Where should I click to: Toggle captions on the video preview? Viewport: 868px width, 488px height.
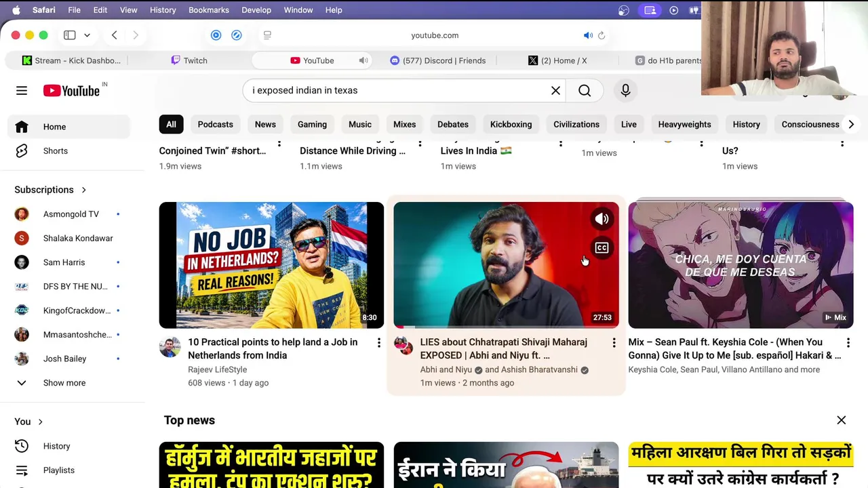pyautogui.click(x=601, y=247)
